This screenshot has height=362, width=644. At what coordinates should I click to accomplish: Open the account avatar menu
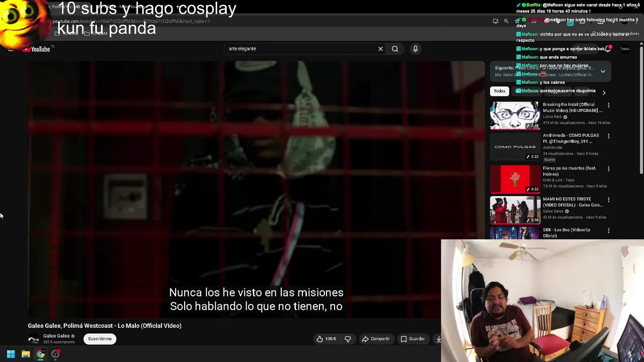click(x=625, y=49)
